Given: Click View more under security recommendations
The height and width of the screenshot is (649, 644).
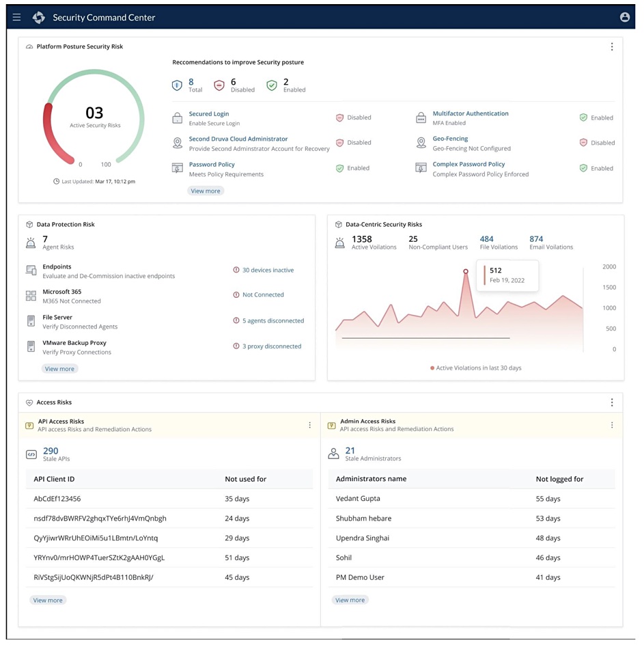Looking at the screenshot, I should click(206, 191).
